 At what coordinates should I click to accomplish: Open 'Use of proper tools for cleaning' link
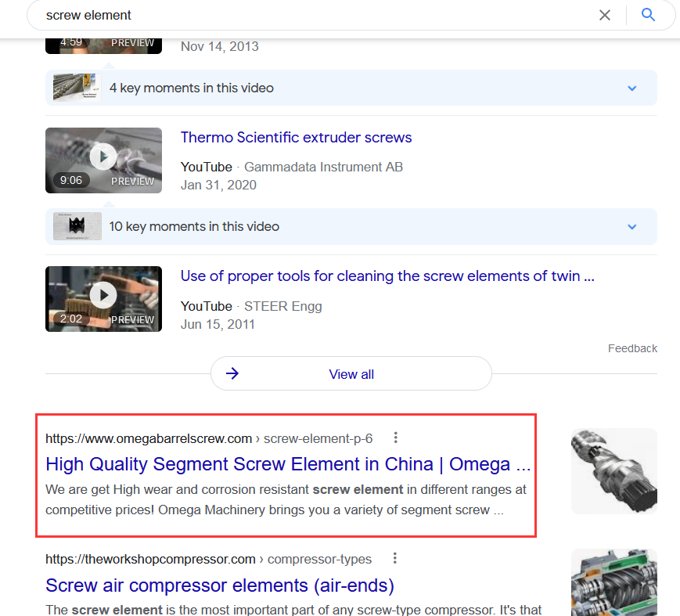pyautogui.click(x=387, y=276)
